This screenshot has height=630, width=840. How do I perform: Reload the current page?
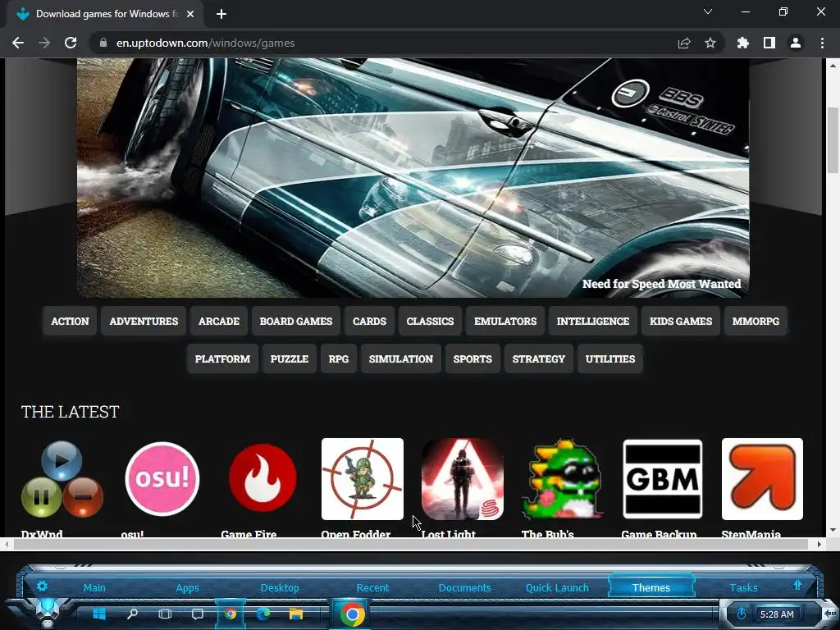click(71, 43)
